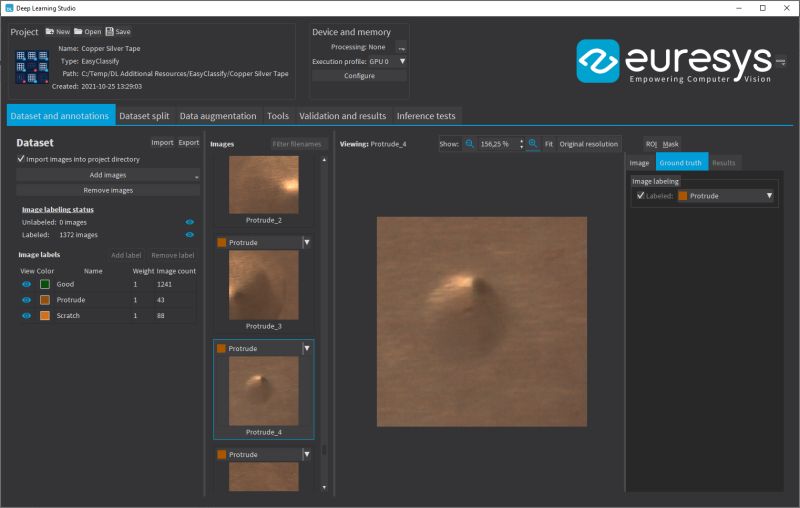Image resolution: width=800 pixels, height=508 pixels.
Task: Click the Import dataset button
Action: (162, 142)
